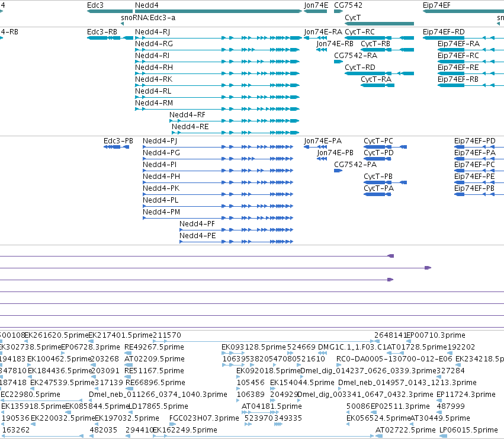504x439 pixels.
Task: Select the RE49267.5prime feature
Action: pyautogui.click(x=155, y=347)
